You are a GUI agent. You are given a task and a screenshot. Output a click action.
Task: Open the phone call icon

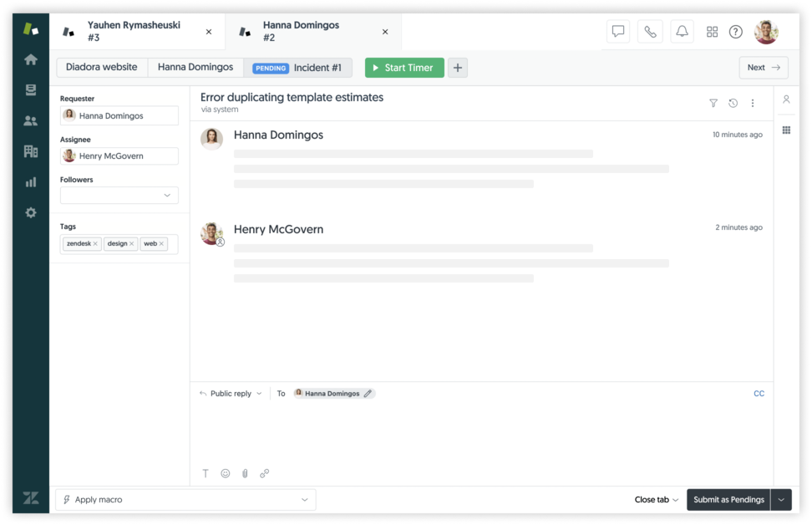pos(650,31)
